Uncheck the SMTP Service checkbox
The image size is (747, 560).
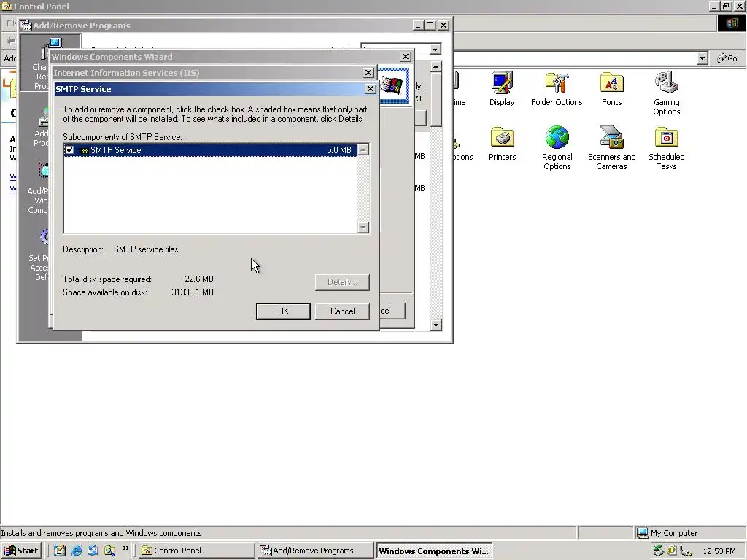tap(69, 150)
